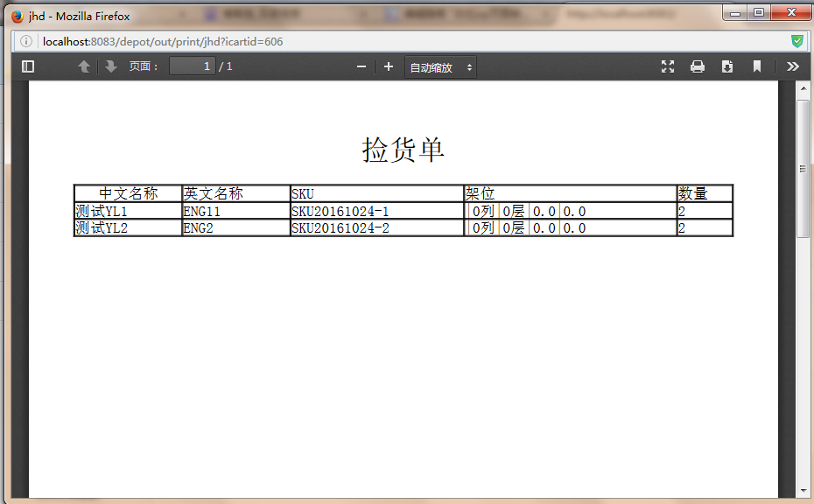Viewport: 814px width, 504px height.
Task: Click the page number input field
Action: (192, 66)
